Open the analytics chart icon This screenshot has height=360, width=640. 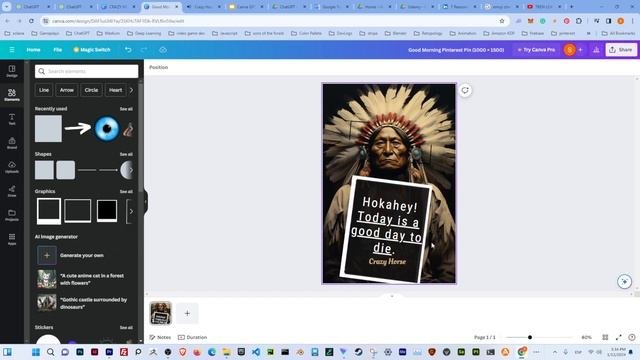point(596,50)
